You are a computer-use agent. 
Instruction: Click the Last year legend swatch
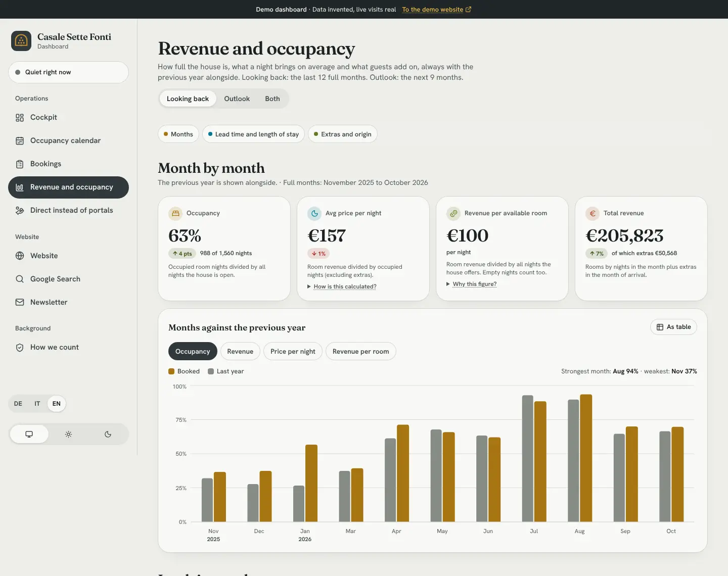[211, 371]
